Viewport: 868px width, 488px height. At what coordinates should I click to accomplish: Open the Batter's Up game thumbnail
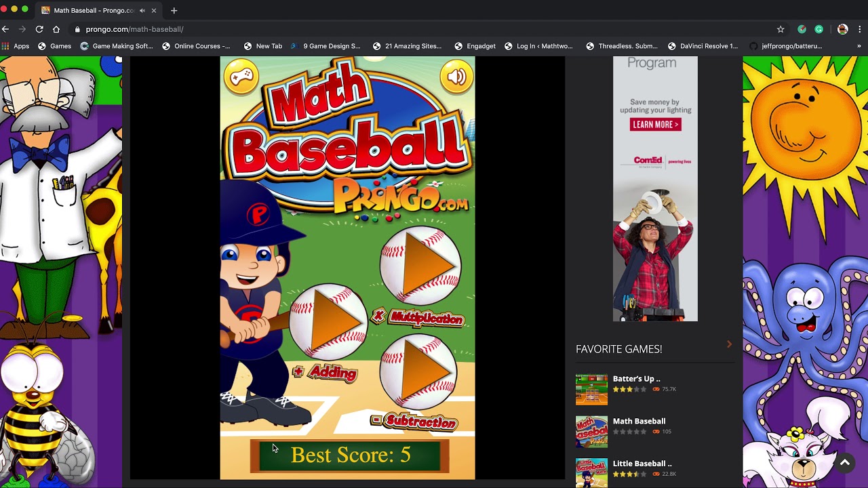pyautogui.click(x=591, y=389)
